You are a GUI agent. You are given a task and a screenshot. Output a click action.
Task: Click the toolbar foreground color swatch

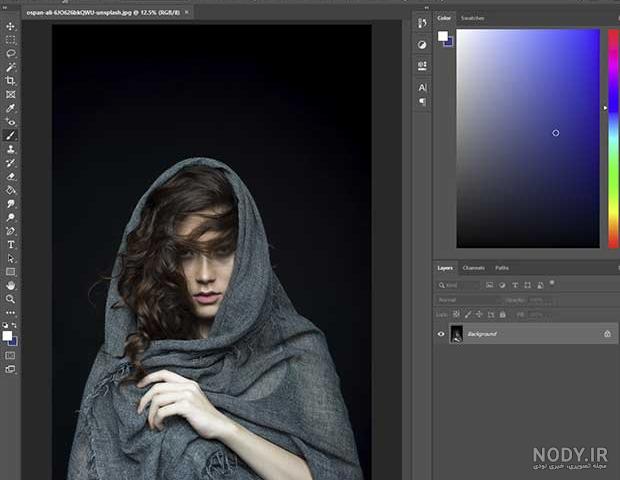(7, 336)
